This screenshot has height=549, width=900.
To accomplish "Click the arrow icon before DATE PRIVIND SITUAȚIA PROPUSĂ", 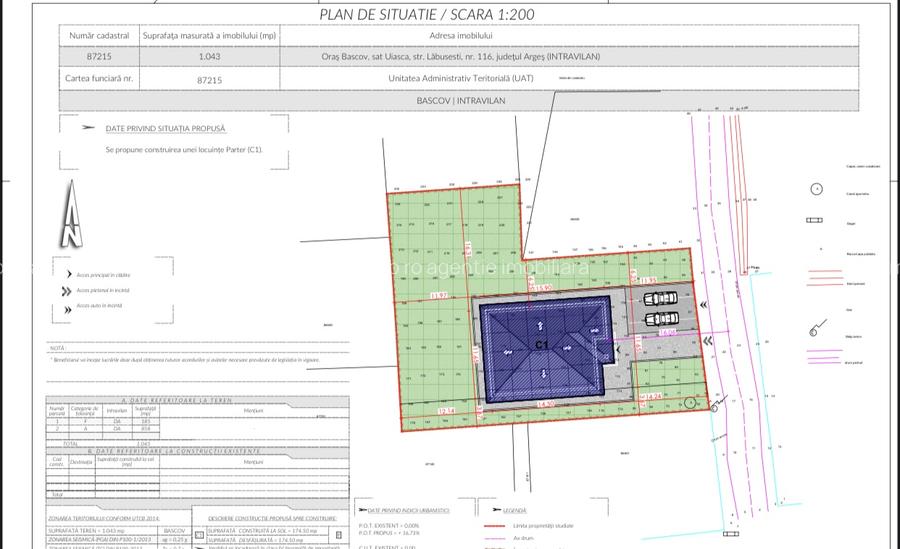I will coord(88,127).
